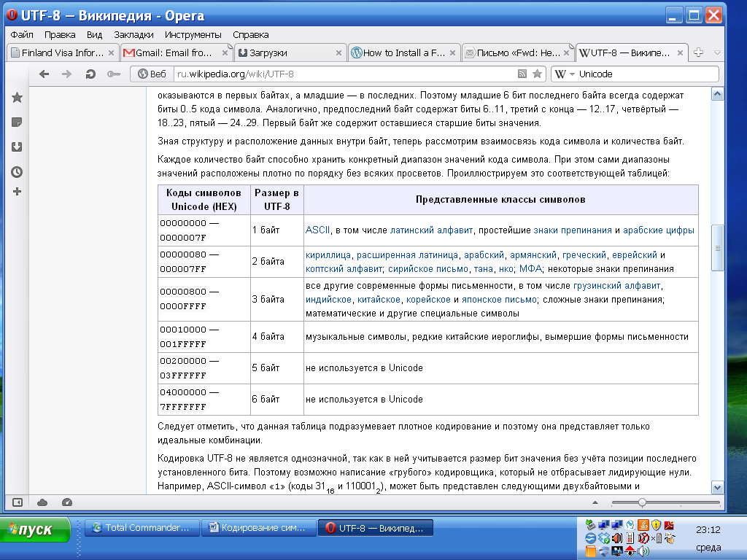This screenshot has height=560, width=747.
Task: Open the Инструменты menu
Action: coord(193,35)
